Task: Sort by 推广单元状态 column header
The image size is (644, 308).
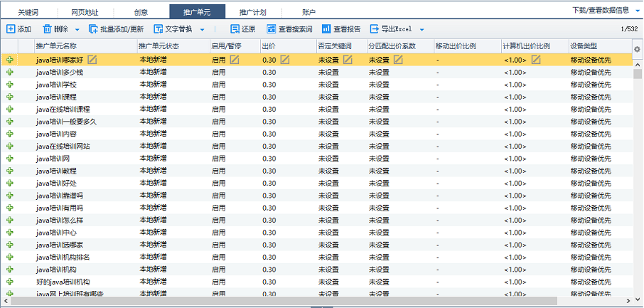Action: 173,46
